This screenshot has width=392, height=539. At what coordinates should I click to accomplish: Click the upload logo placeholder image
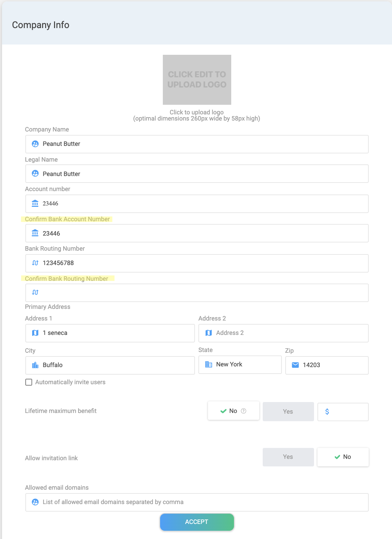click(197, 79)
